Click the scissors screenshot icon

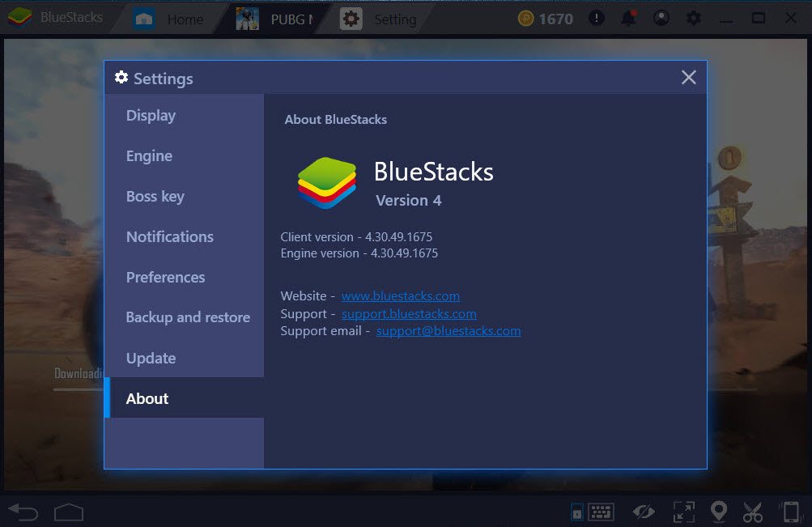coord(753,512)
